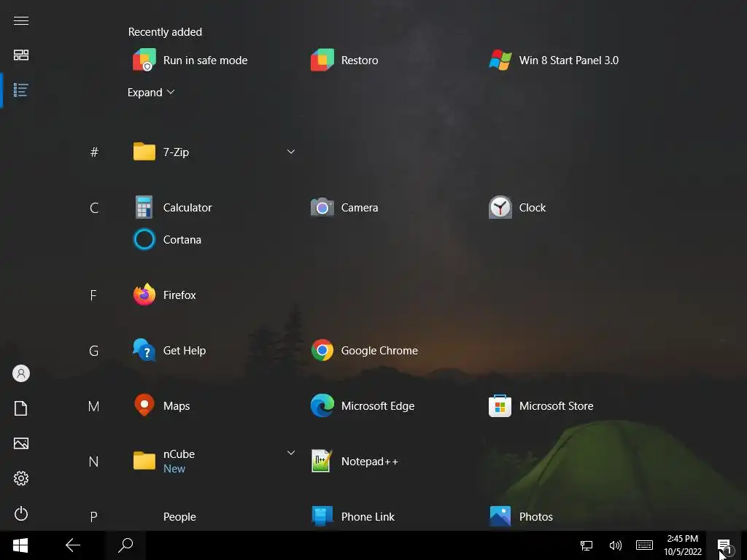
Task: Click the taskbar back arrow
Action: [x=73, y=545]
